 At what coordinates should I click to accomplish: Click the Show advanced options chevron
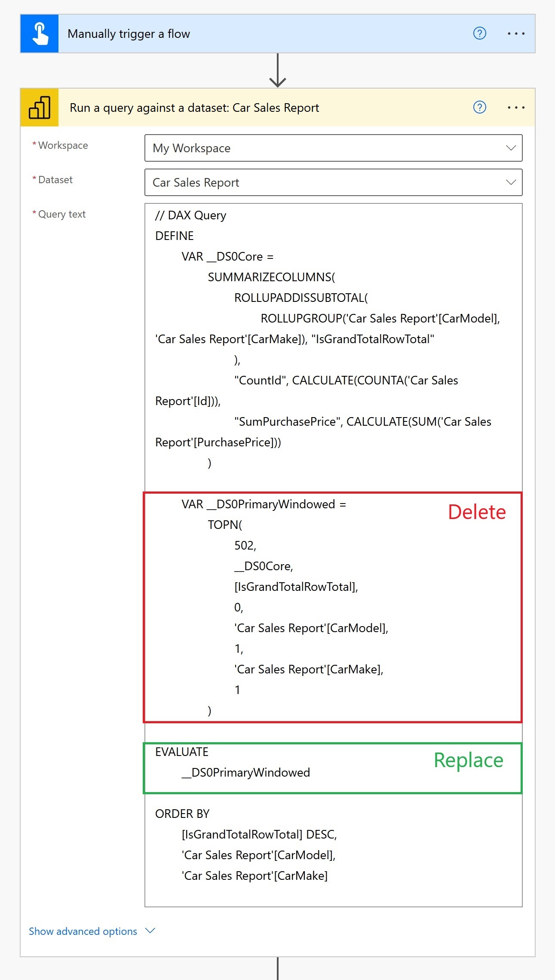pyautogui.click(x=150, y=931)
